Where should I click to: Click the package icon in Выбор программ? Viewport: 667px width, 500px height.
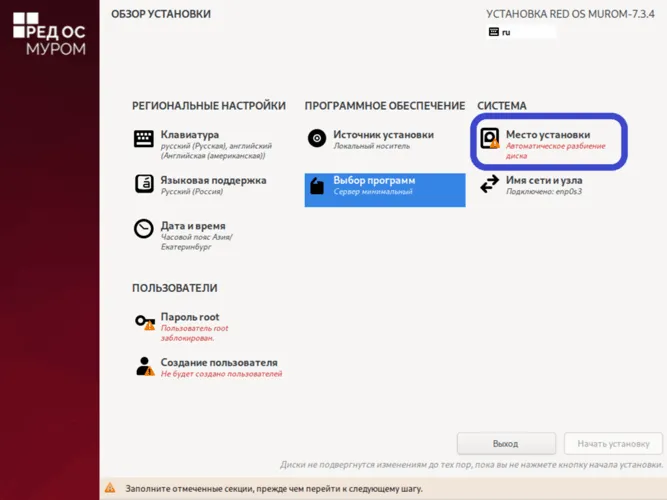click(x=317, y=186)
